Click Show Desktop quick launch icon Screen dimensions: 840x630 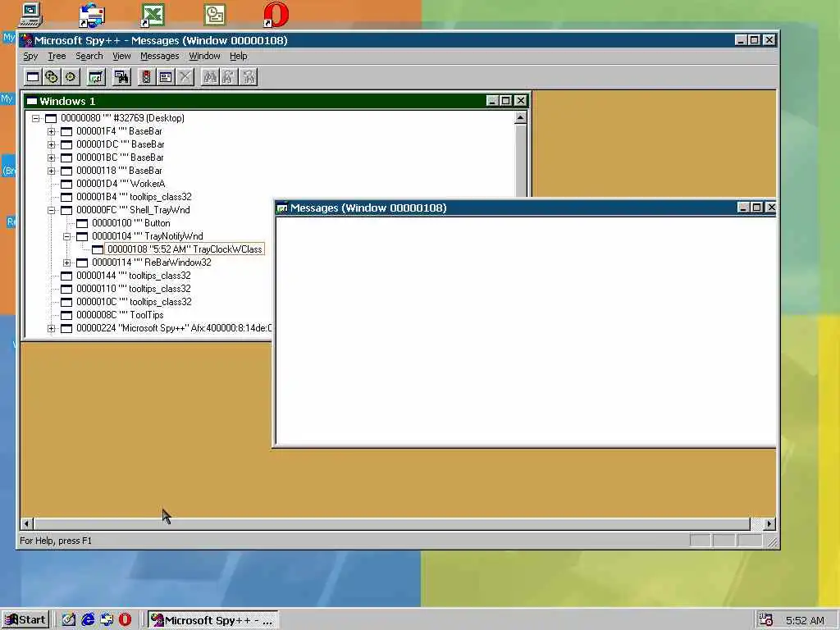point(69,620)
